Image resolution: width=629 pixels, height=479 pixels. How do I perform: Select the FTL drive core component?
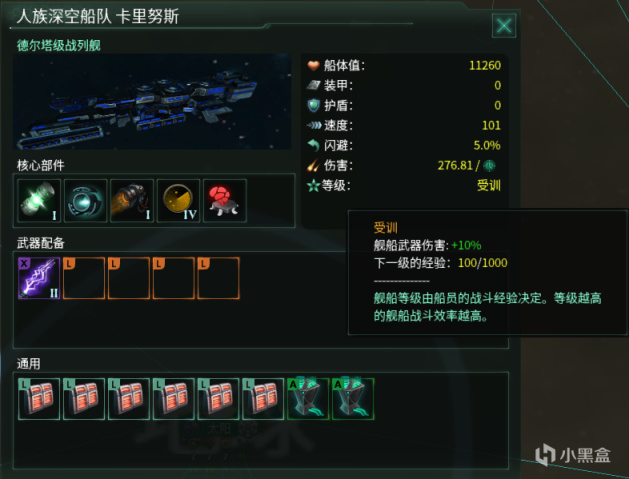click(x=85, y=201)
